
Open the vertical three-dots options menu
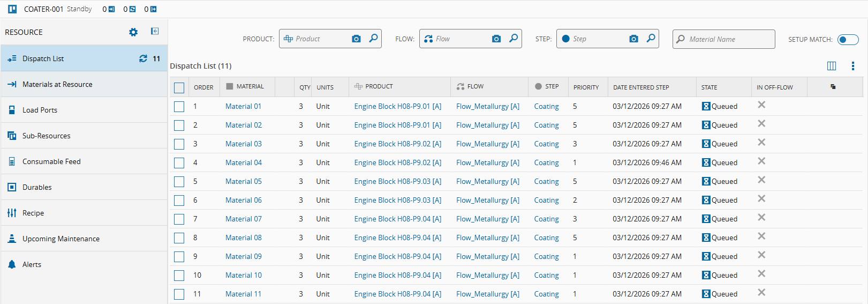[853, 66]
